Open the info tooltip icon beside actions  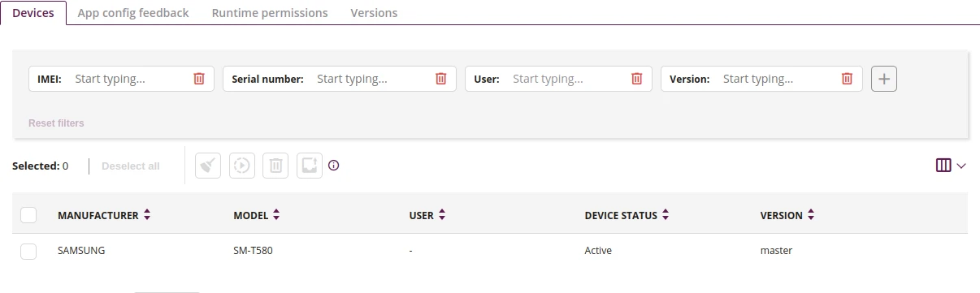(x=333, y=166)
